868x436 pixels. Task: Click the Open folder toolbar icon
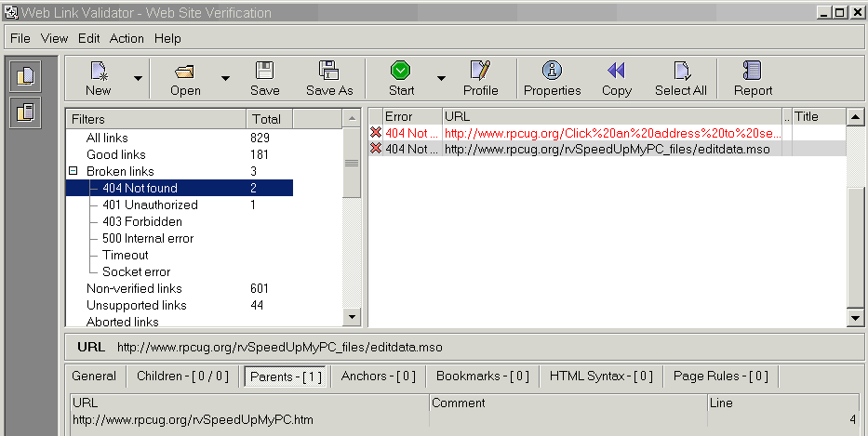(x=185, y=72)
